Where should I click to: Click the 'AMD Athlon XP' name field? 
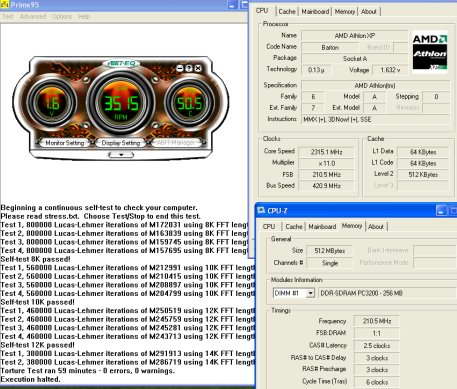[x=355, y=36]
